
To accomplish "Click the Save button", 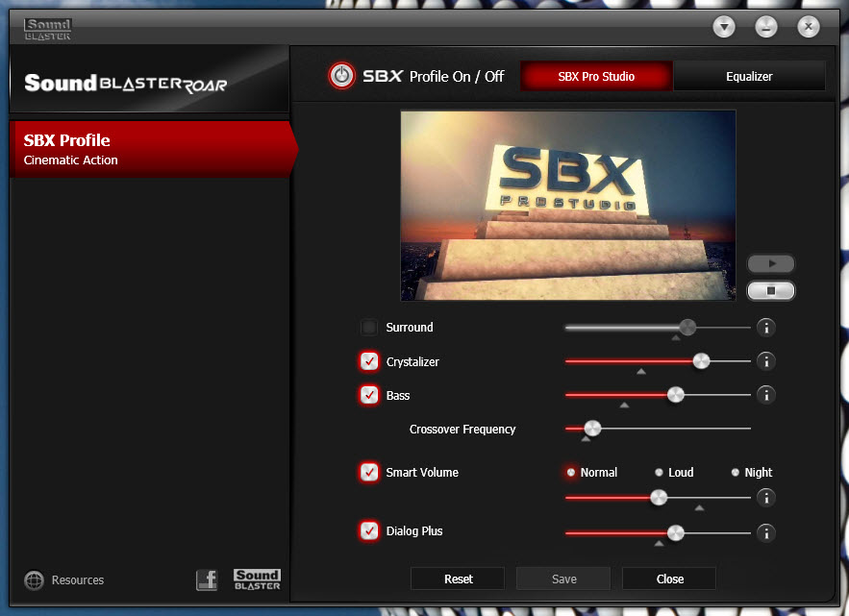I will coord(563,579).
